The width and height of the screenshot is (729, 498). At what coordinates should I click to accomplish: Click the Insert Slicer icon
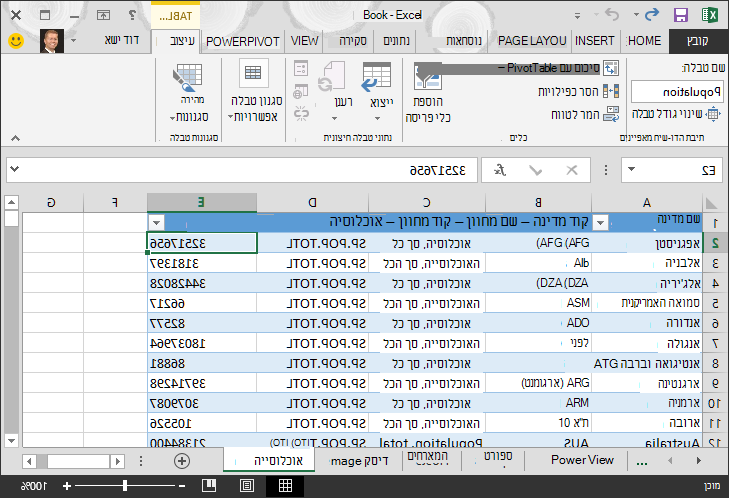pos(428,77)
